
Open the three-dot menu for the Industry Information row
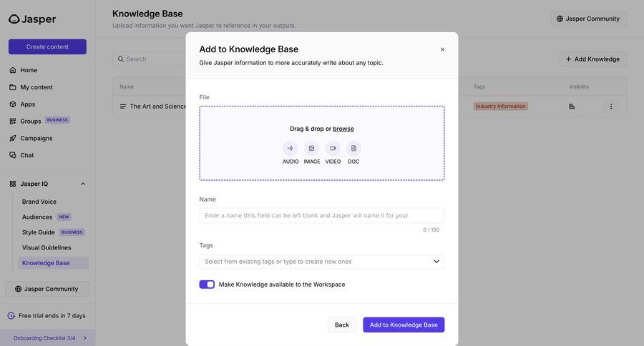[611, 107]
